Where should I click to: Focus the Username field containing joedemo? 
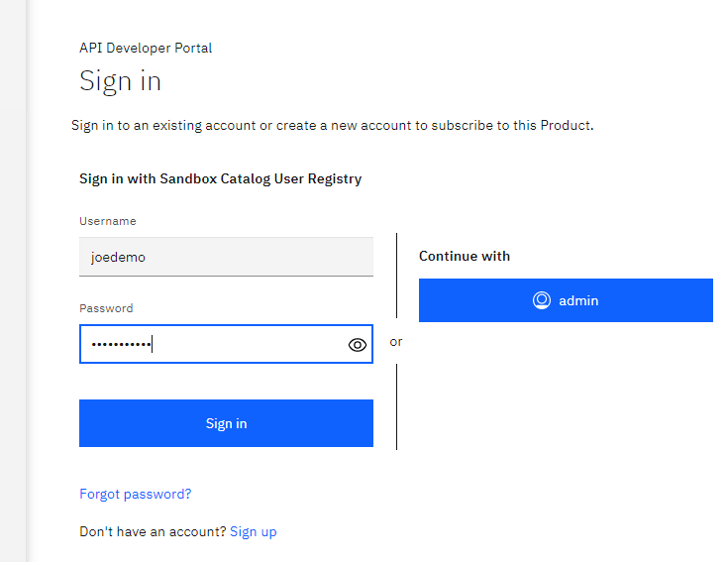point(226,257)
